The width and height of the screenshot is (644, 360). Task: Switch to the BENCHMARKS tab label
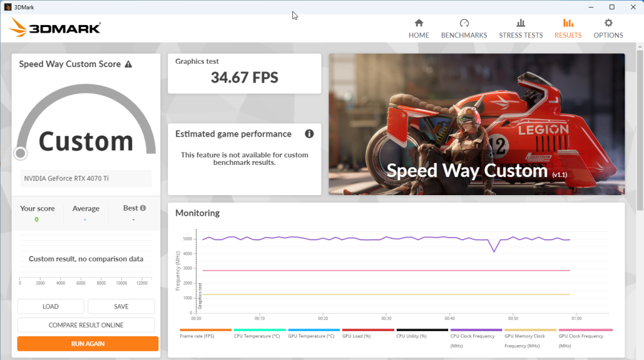coord(464,35)
